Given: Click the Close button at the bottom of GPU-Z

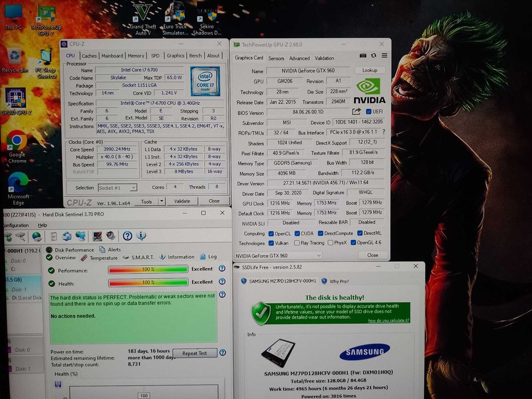Looking at the screenshot, I should 372,255.
